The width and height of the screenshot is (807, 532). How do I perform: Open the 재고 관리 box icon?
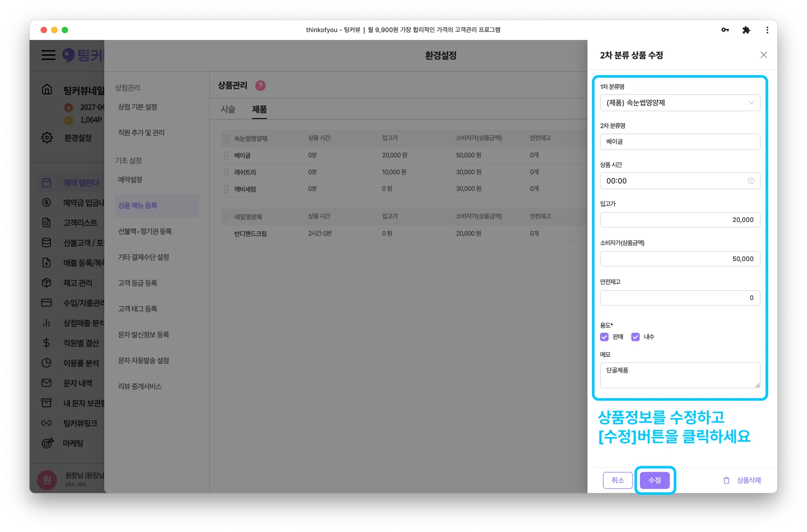46,283
